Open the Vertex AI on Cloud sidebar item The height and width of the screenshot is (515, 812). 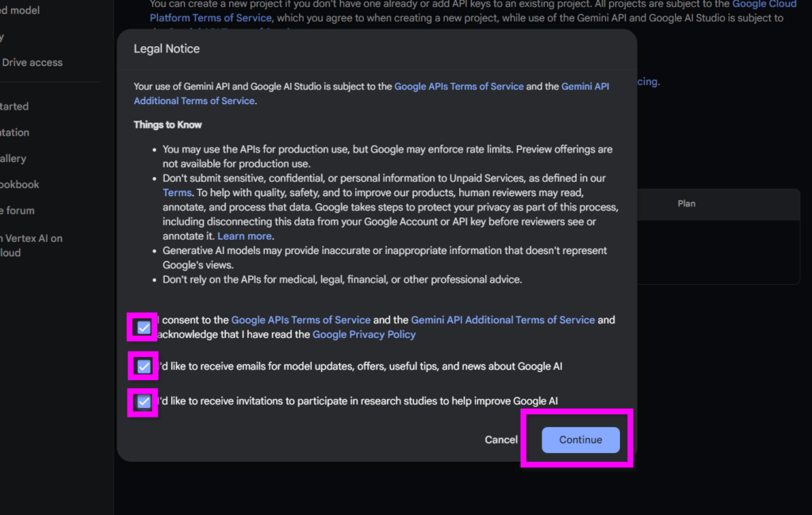point(32,239)
